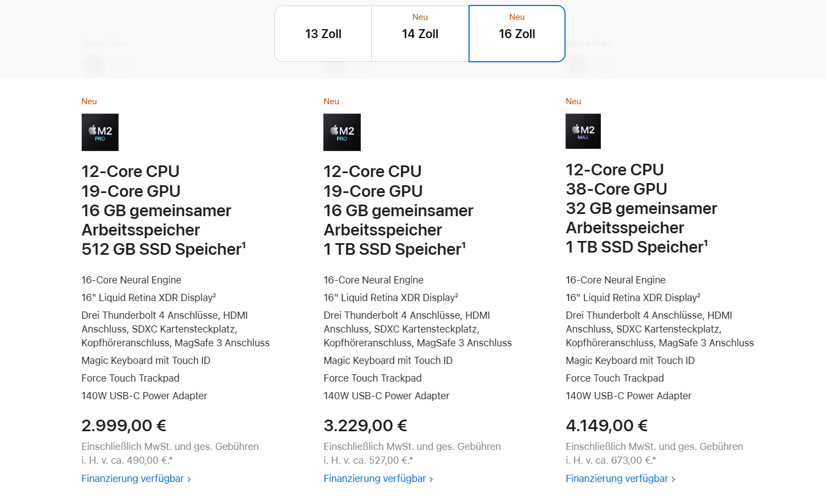Open Finanzierung verfügbar link under 4.149,00 €
826x504 pixels.
point(621,479)
